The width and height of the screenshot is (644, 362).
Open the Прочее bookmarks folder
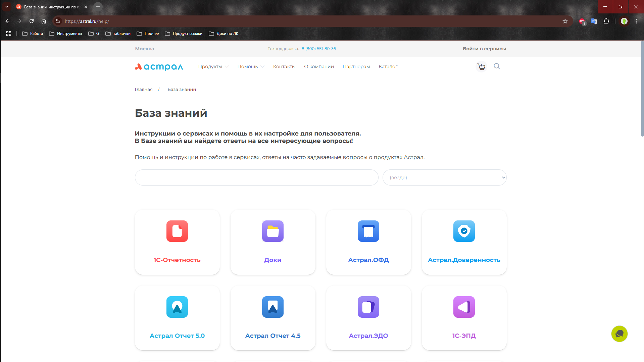(x=148, y=34)
